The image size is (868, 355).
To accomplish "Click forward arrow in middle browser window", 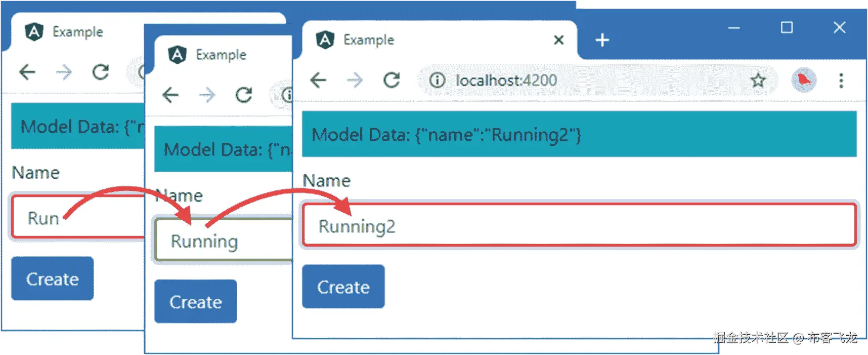I will pyautogui.click(x=207, y=95).
